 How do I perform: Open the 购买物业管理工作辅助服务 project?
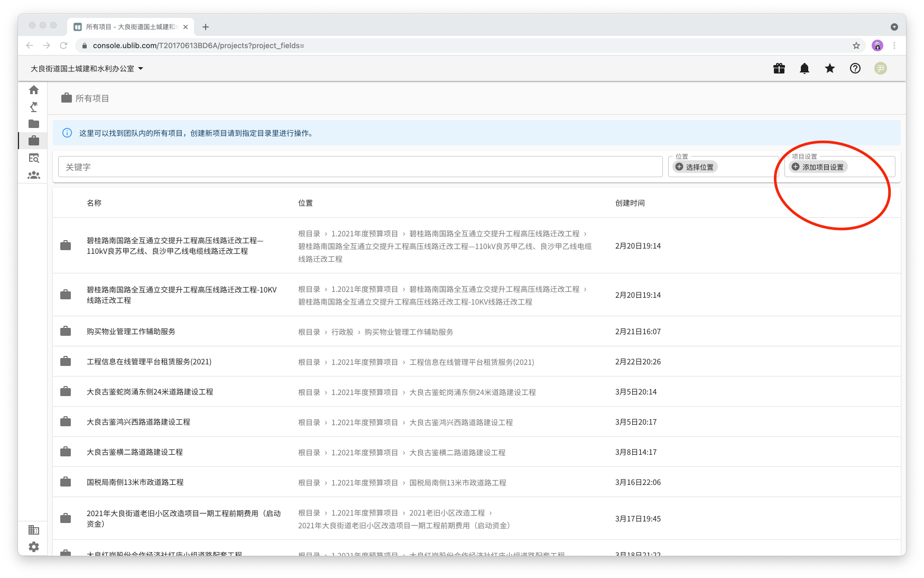[131, 332]
